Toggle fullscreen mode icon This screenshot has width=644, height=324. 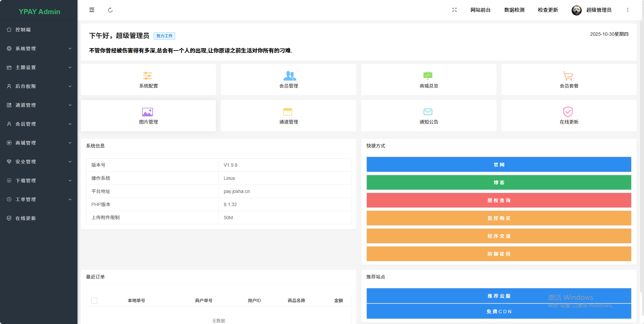tap(454, 10)
